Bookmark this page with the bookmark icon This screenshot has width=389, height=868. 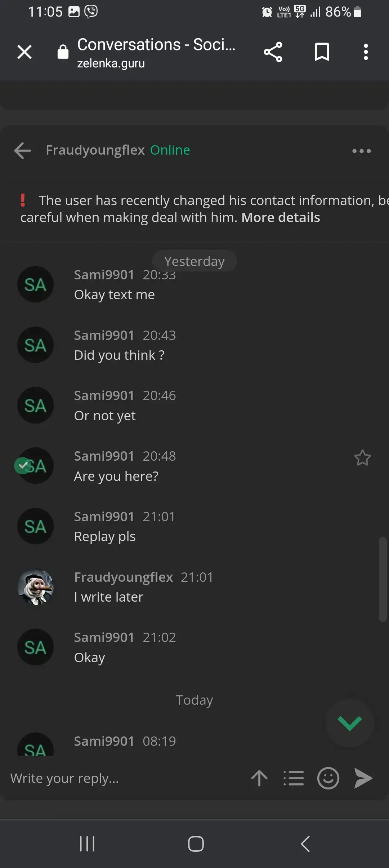[x=322, y=52]
